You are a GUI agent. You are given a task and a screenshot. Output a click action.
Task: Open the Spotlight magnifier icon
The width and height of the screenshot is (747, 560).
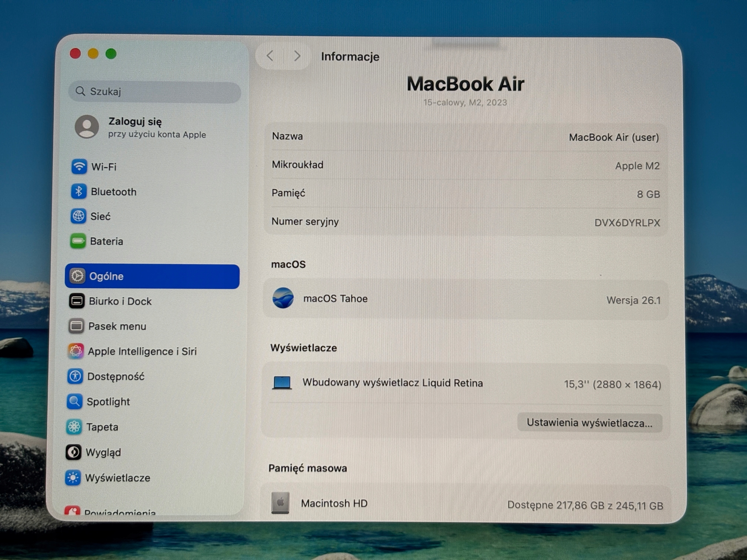click(75, 401)
